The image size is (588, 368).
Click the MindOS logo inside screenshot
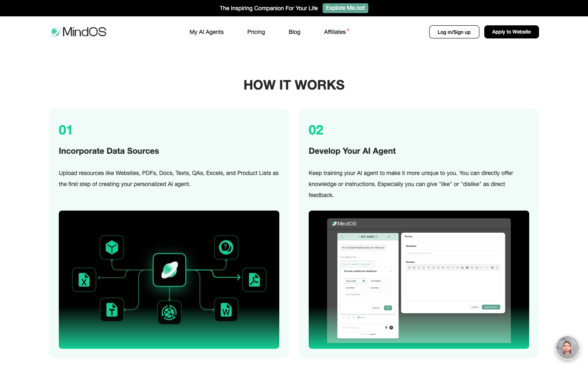click(344, 224)
